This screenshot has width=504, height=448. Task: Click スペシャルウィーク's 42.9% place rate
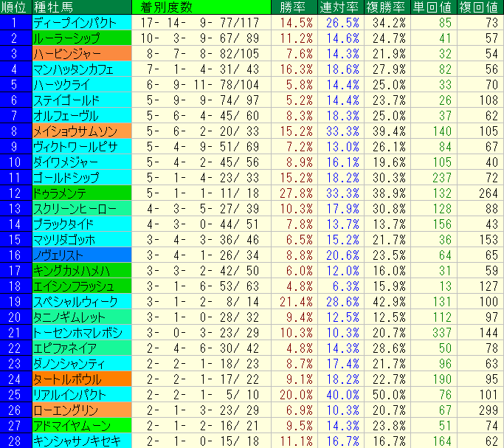tap(387, 301)
